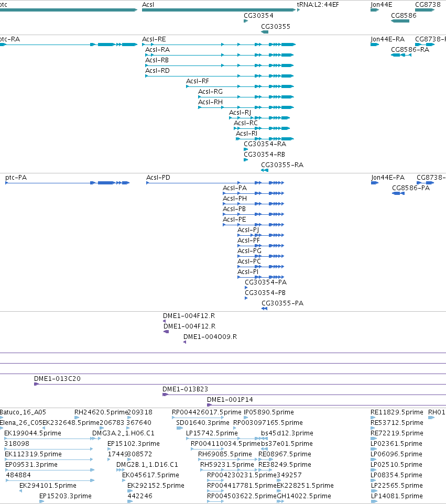Click the Jon44E-PA label

pos(388,178)
